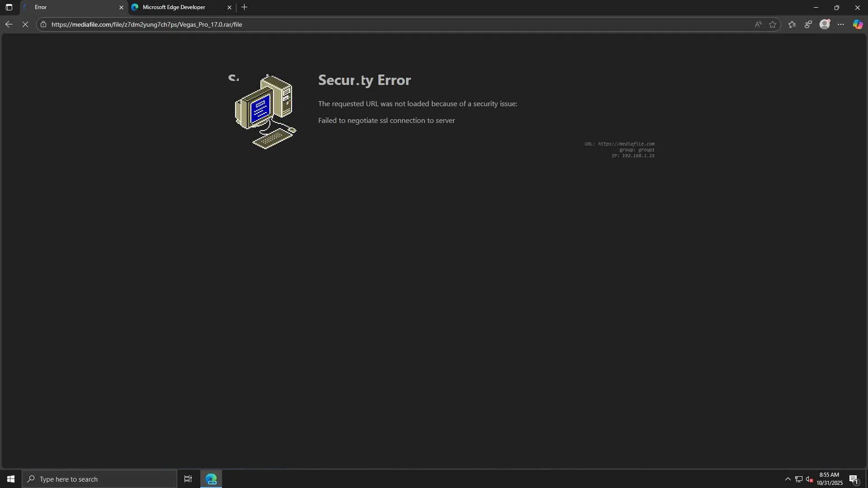Switch to Microsoft Edge Developer tab
Image resolution: width=868 pixels, height=488 pixels.
pyautogui.click(x=174, y=7)
